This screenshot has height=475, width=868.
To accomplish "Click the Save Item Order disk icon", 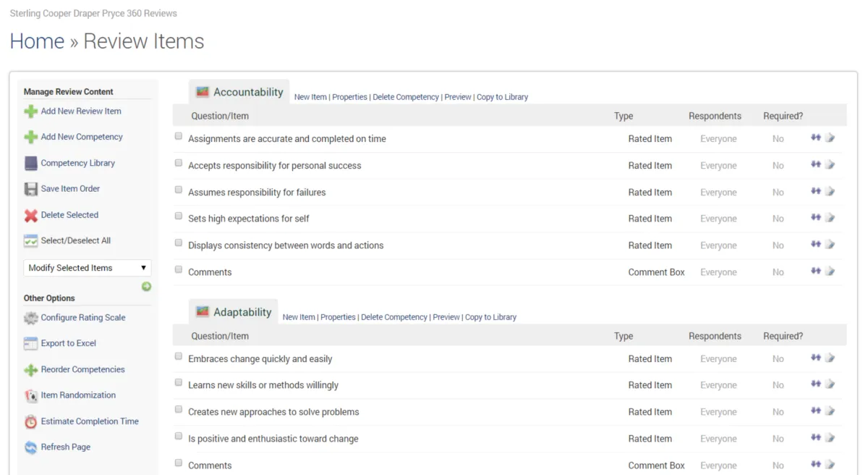I will click(30, 189).
